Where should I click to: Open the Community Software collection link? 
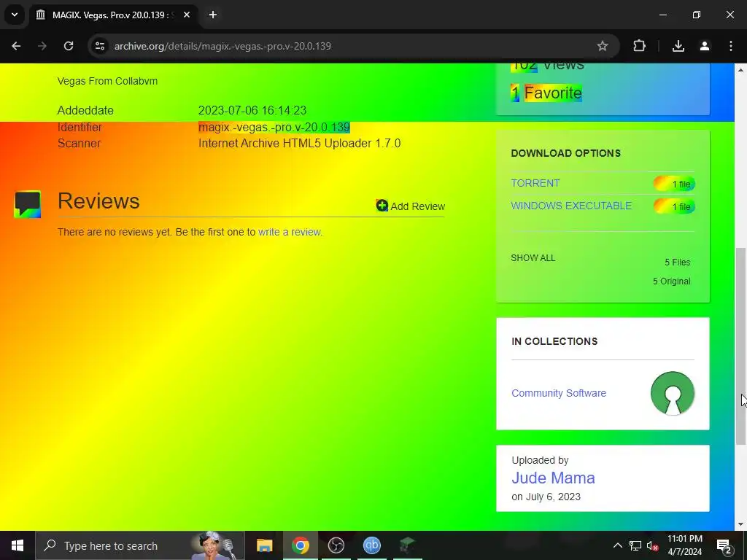coord(559,393)
